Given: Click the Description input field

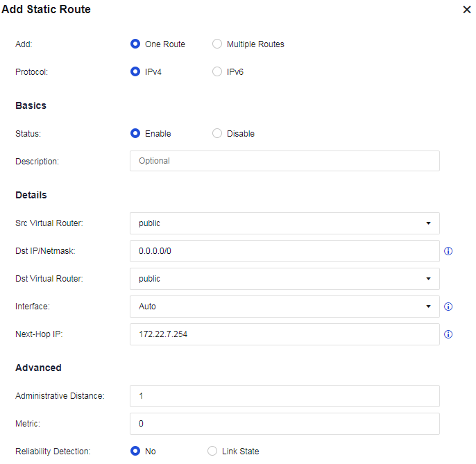Looking at the screenshot, I should coord(284,161).
